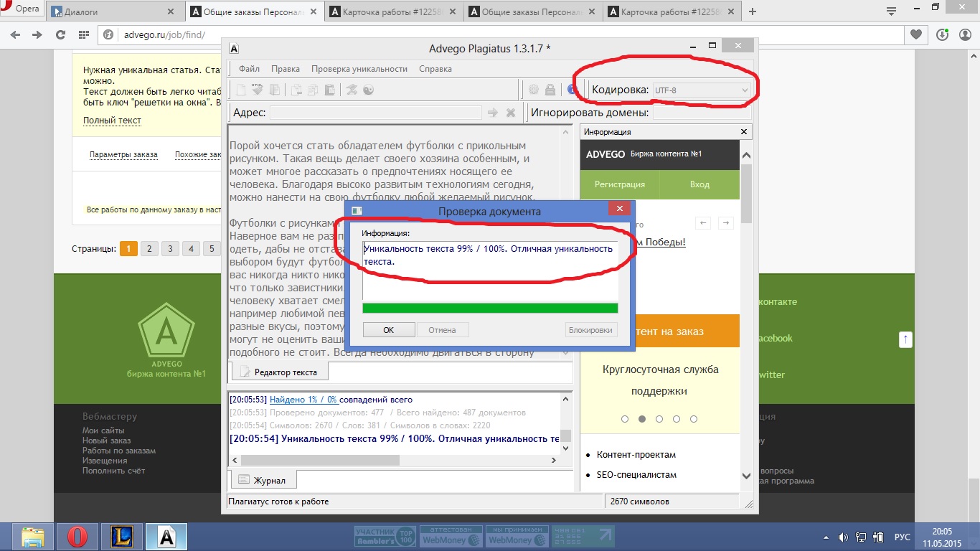The height and width of the screenshot is (551, 980).
Task: Click the scroll-to-top arrow button on webpage
Action: [905, 339]
